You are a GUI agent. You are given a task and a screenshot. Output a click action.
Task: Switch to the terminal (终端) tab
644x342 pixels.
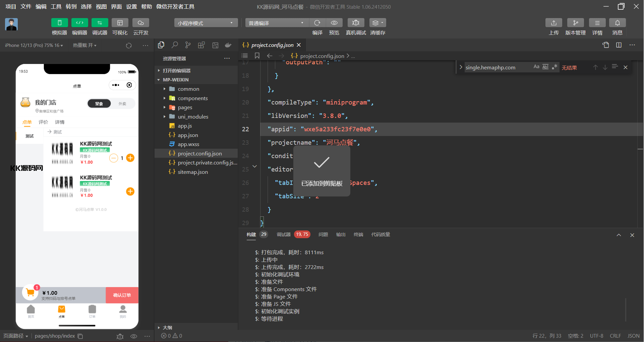(358, 234)
